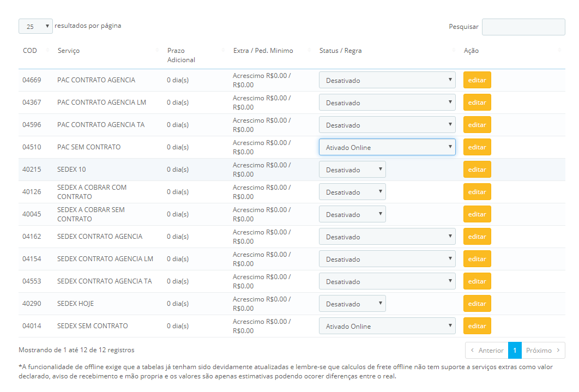Click the SEDEX HOJE service name
Screen dimensions: 579x392
click(x=75, y=304)
